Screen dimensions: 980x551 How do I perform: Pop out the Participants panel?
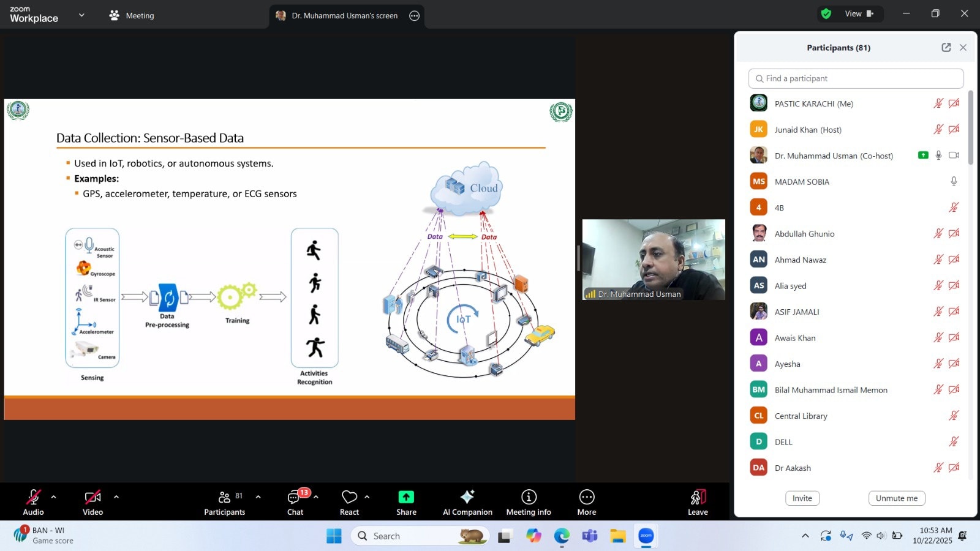point(946,47)
